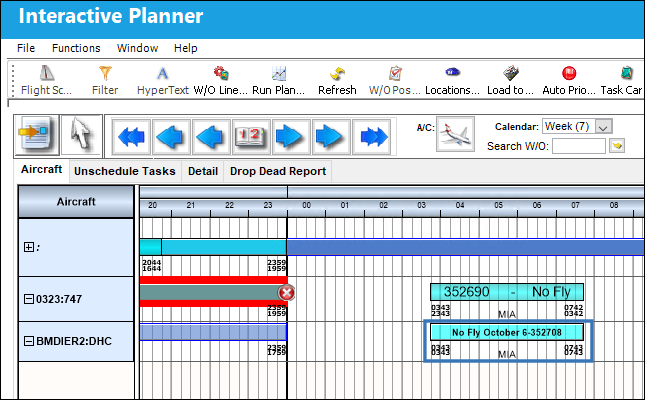Switch to the Detail tab

pyautogui.click(x=203, y=171)
